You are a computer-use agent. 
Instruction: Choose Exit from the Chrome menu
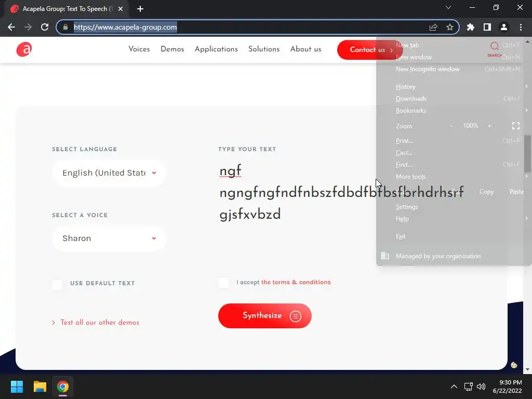pos(454,236)
